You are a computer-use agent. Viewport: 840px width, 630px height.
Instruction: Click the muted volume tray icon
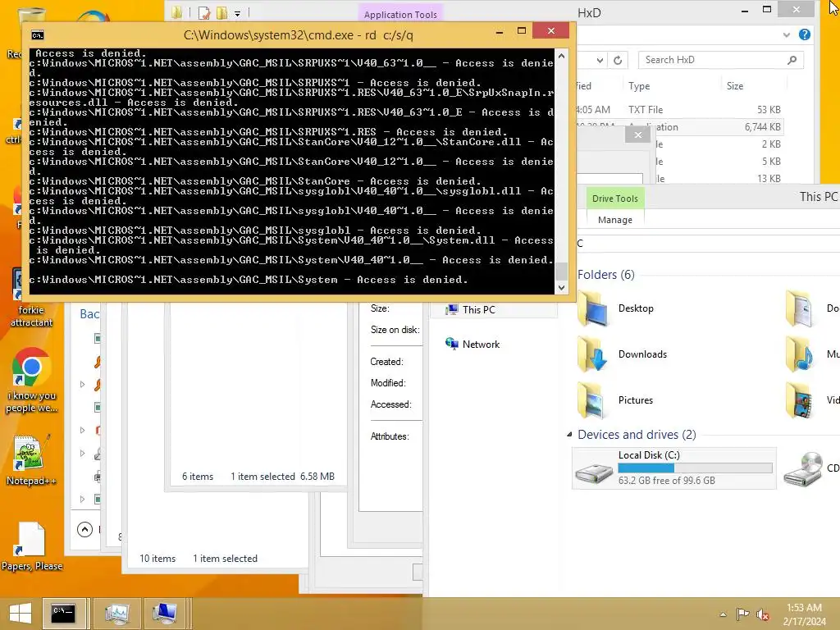pyautogui.click(x=763, y=614)
